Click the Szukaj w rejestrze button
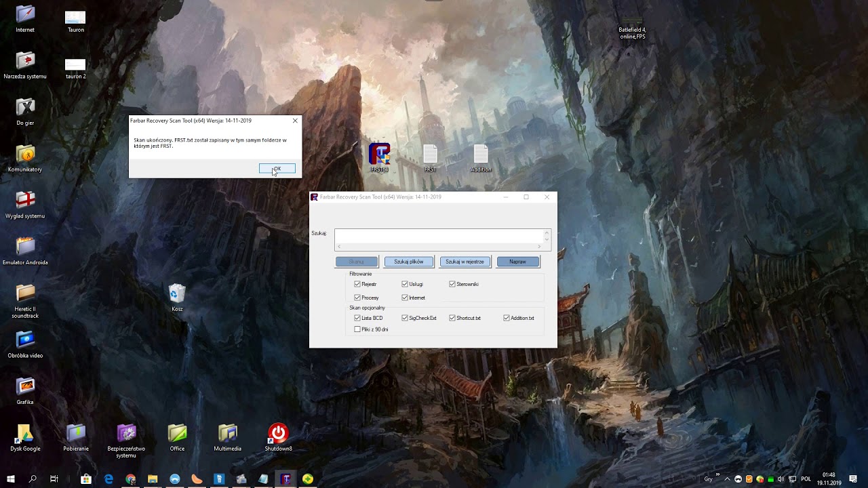Viewport: 868px width, 488px height. pyautogui.click(x=465, y=262)
